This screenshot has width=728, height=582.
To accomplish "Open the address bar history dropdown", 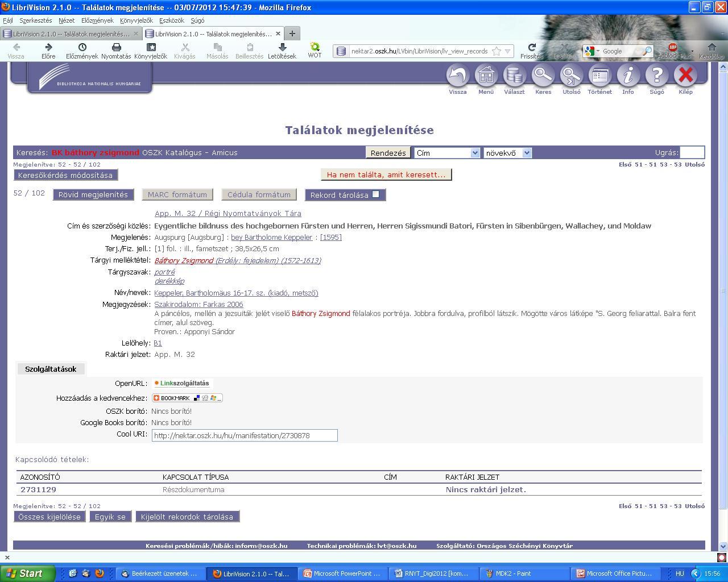I will click(508, 51).
